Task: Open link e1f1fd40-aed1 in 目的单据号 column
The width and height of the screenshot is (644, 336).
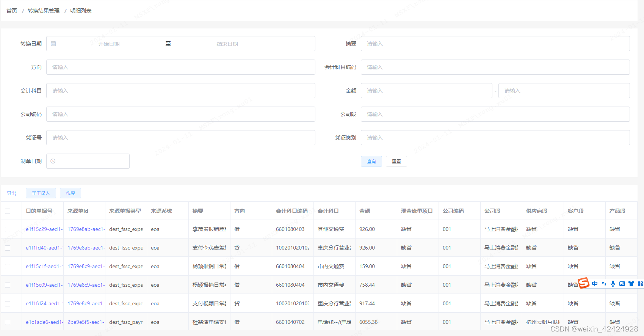Action: [44, 248]
